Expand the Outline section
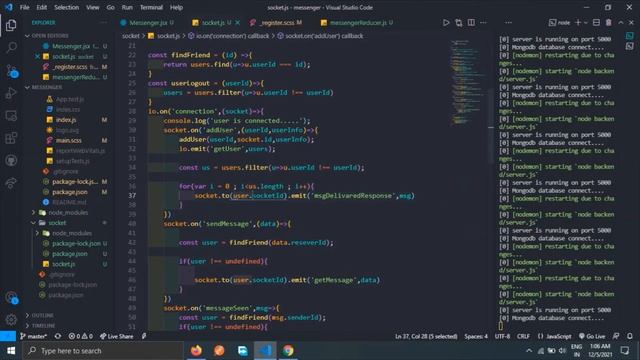Image resolution: width=640 pixels, height=360 pixels. coord(42,316)
